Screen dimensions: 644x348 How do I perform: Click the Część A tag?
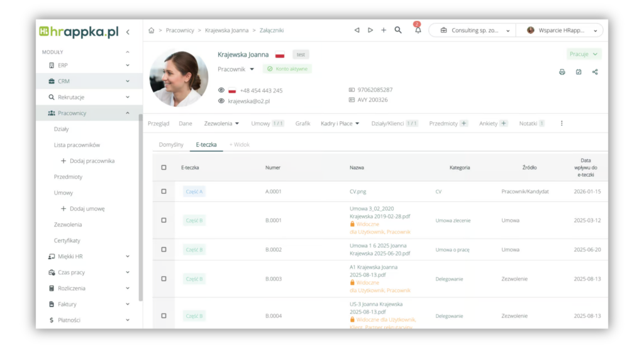pos(194,191)
